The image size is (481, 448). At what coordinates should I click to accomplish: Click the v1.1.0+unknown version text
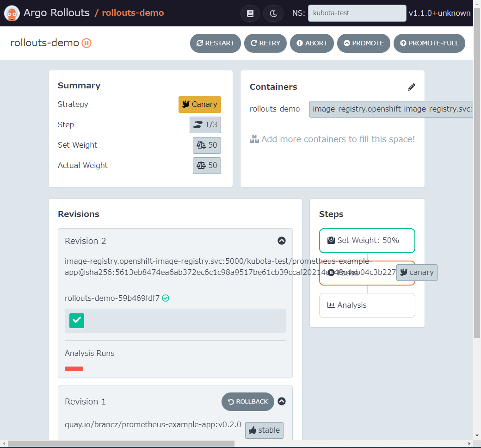[x=439, y=13]
